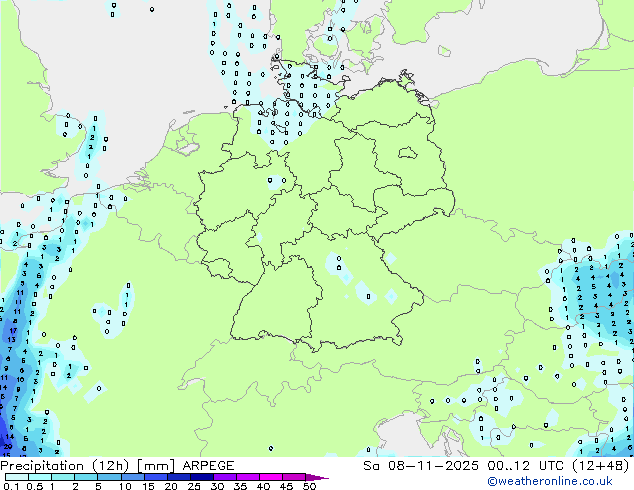Image resolution: width=634 pixels, height=490 pixels.
Task: Click the '0.5' legend scale label
Action: (35, 486)
